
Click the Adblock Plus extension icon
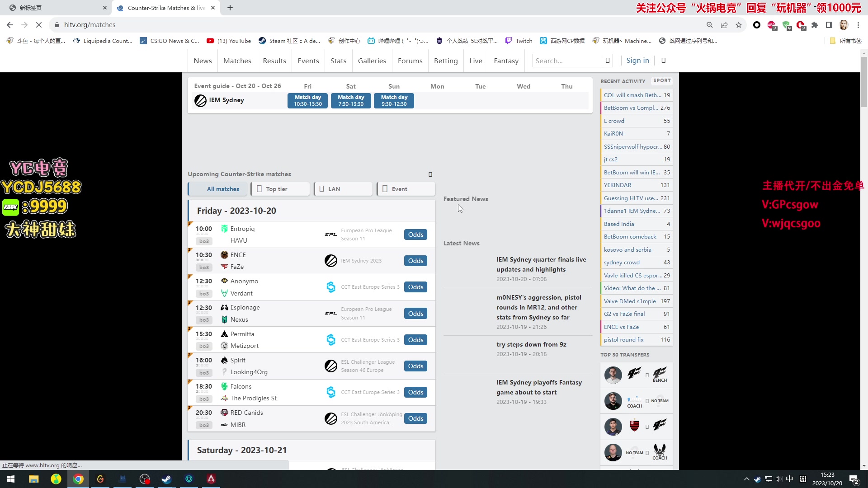coord(772,25)
